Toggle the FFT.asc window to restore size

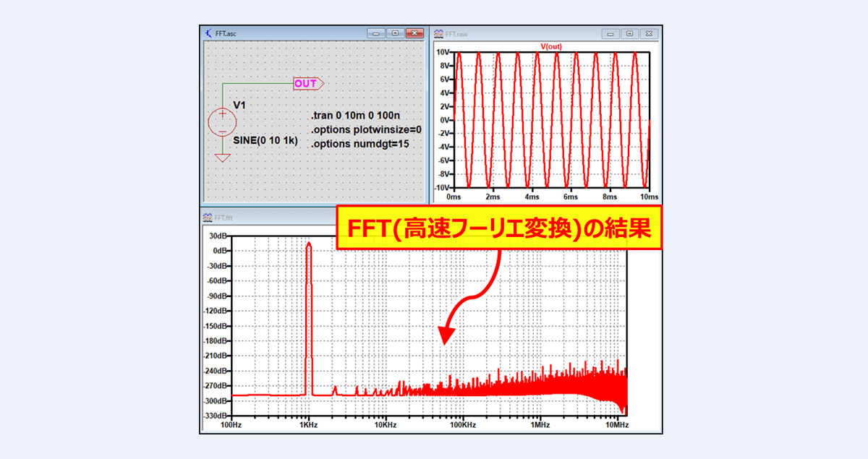click(394, 33)
